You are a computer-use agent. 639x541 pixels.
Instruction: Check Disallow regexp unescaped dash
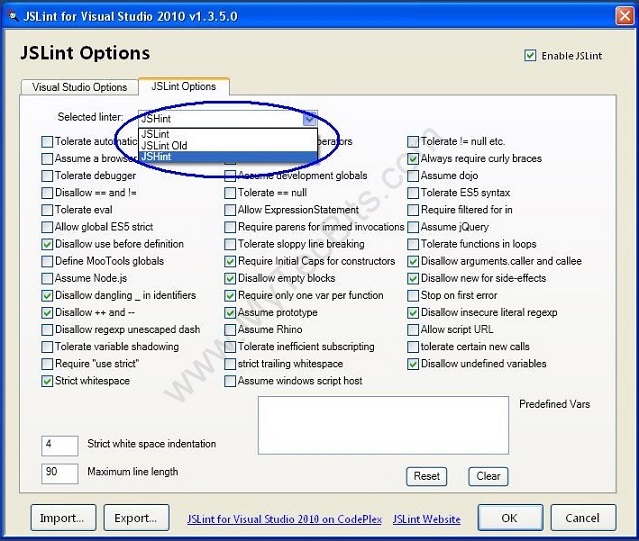point(47,330)
